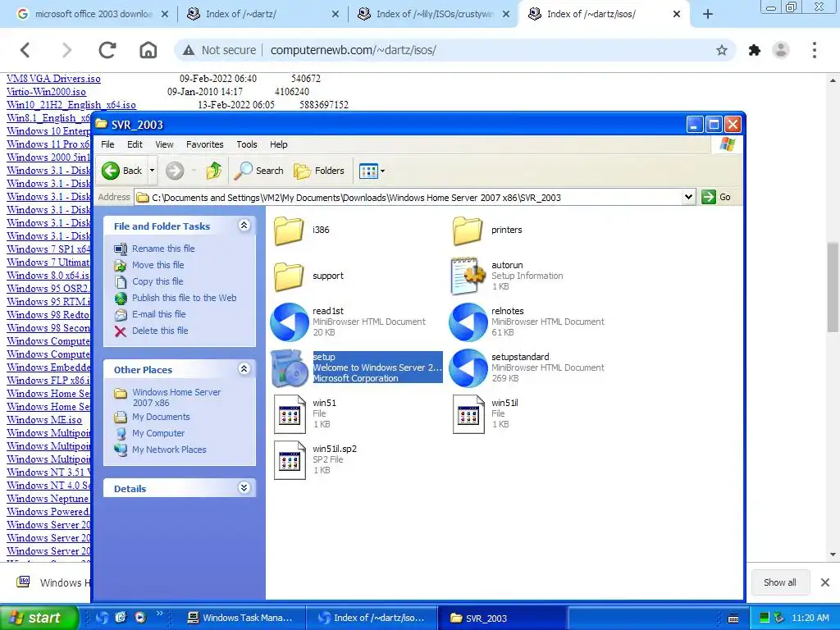Open the i386 folder icon

289,230
